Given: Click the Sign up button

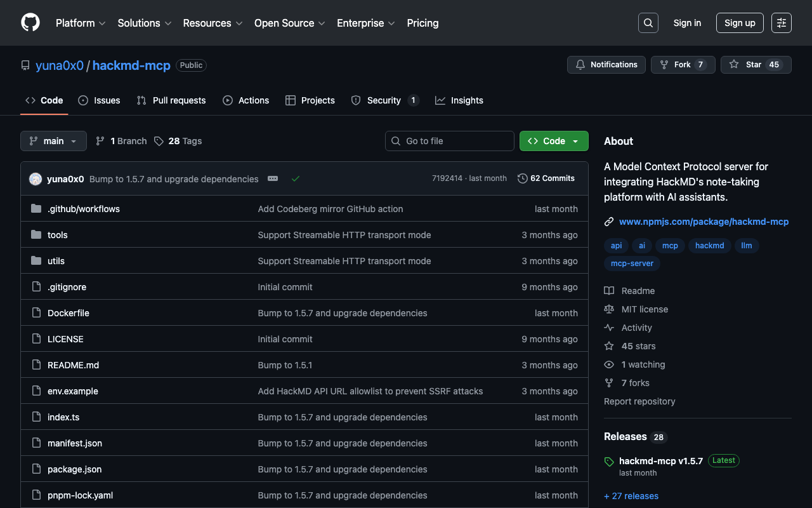Looking at the screenshot, I should click(x=739, y=23).
